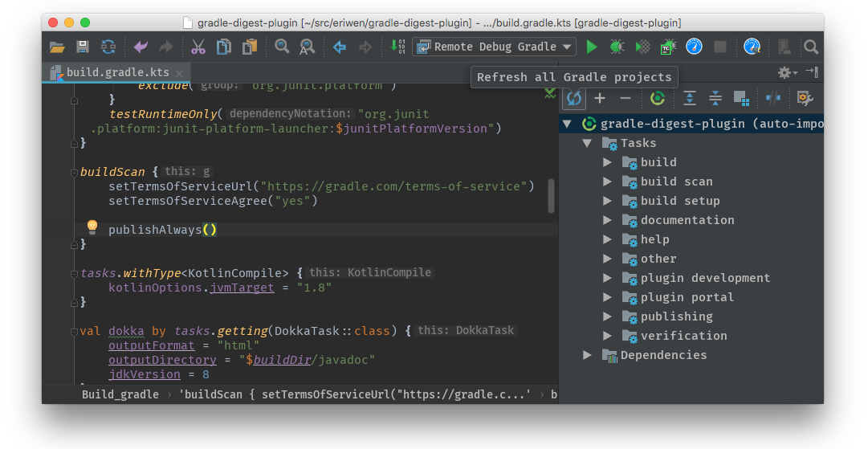The image size is (868, 449).
Task: Click Refresh all Gradle projects icon
Action: click(573, 98)
